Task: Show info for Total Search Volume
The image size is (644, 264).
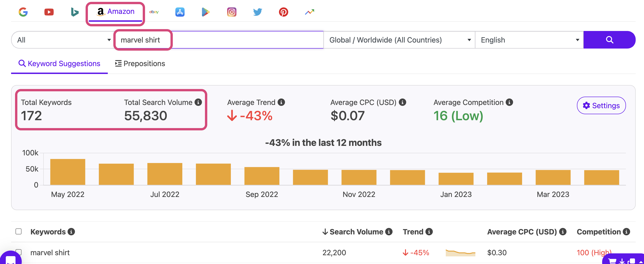Action: pyautogui.click(x=198, y=102)
